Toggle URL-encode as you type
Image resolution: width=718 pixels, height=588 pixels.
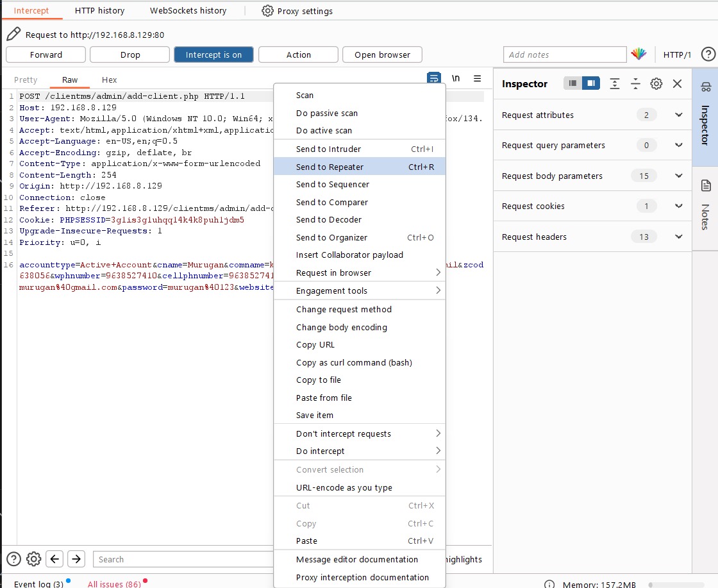click(x=360, y=488)
